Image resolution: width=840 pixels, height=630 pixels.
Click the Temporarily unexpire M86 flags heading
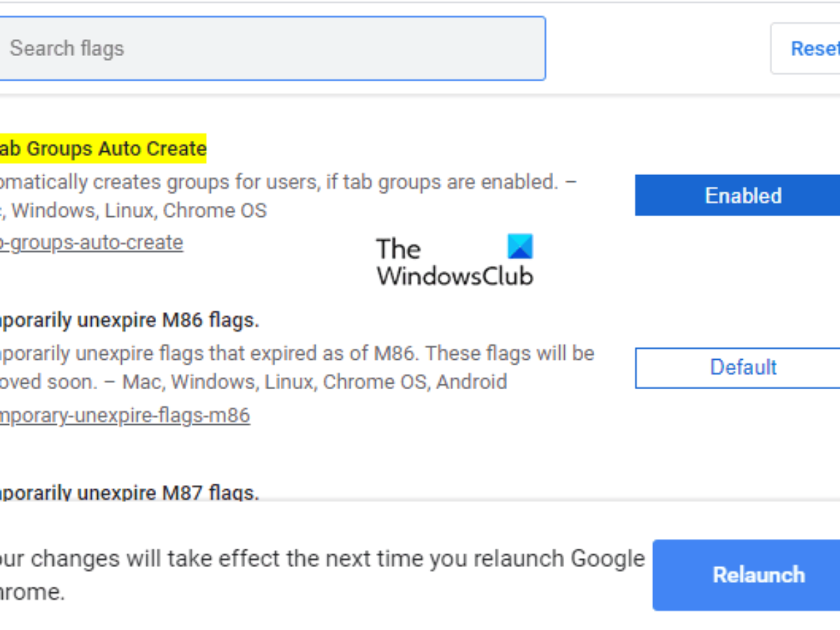click(129, 321)
